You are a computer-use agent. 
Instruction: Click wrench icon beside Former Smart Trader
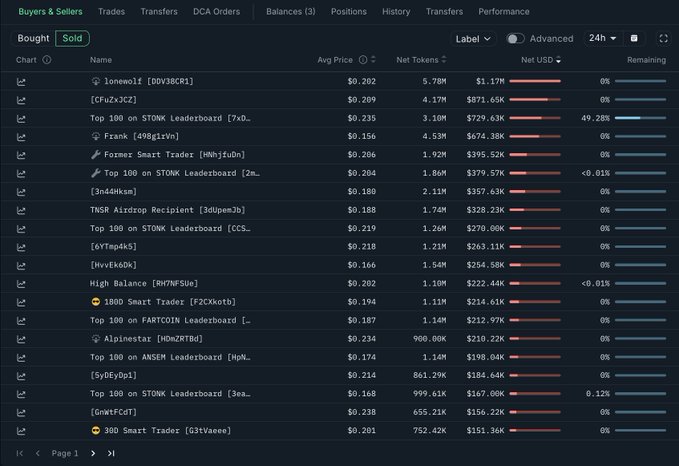click(x=96, y=155)
